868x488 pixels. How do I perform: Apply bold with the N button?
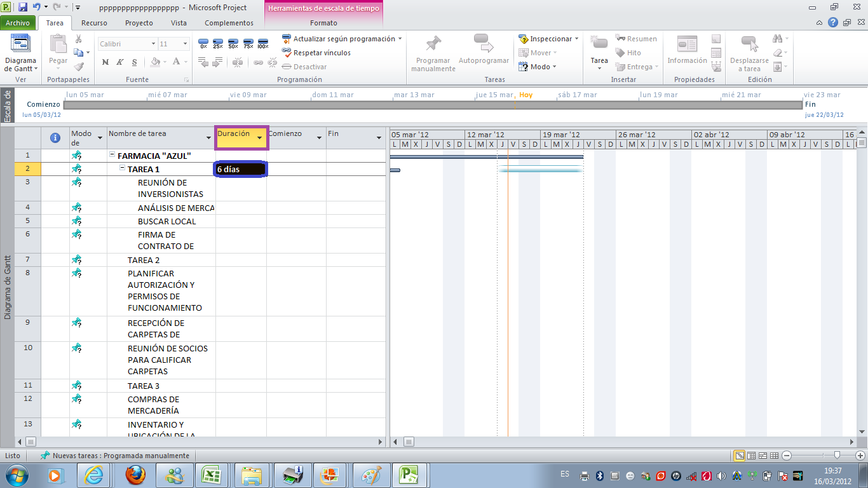click(x=105, y=62)
